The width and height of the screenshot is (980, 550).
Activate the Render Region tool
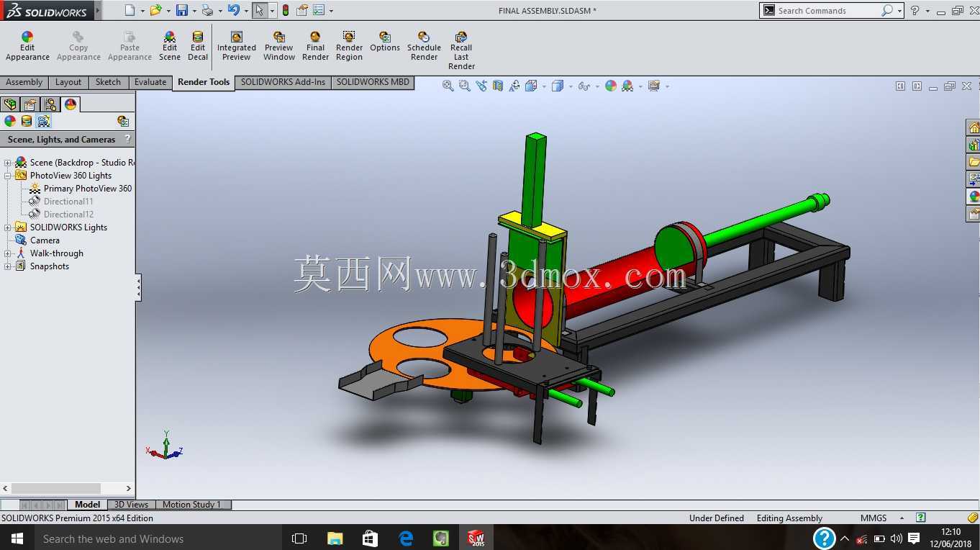349,46
